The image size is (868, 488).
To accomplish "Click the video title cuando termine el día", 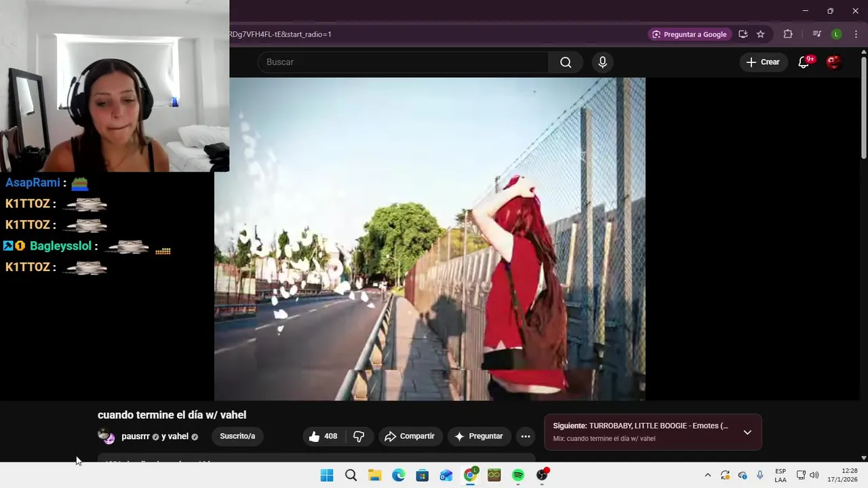I will [x=172, y=415].
